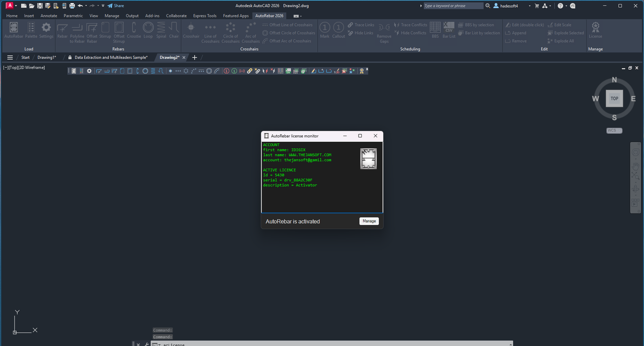The width and height of the screenshot is (644, 346).
Task: Click the Plot printer icon
Action: tap(72, 6)
